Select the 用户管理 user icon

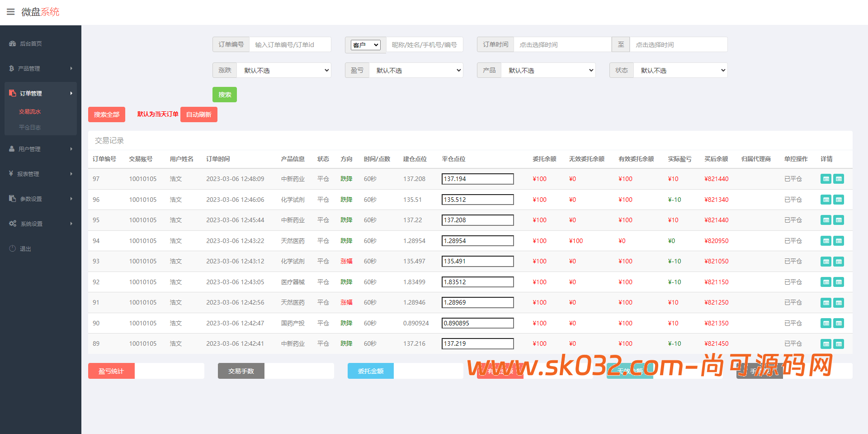[11, 148]
